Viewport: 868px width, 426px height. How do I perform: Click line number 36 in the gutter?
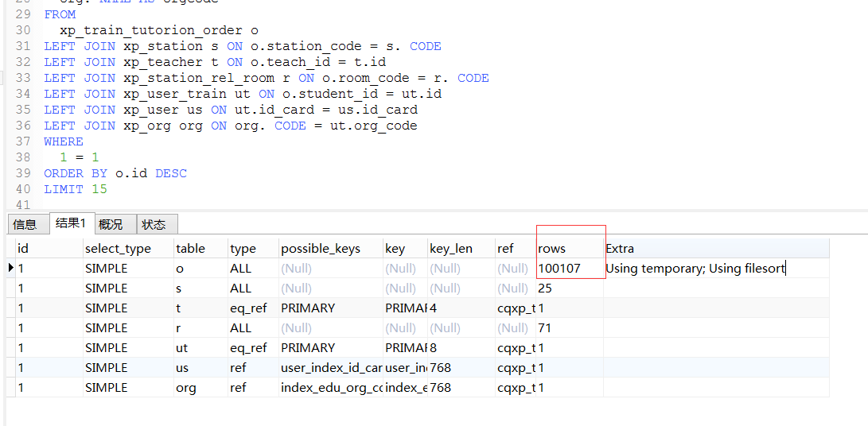pos(23,126)
